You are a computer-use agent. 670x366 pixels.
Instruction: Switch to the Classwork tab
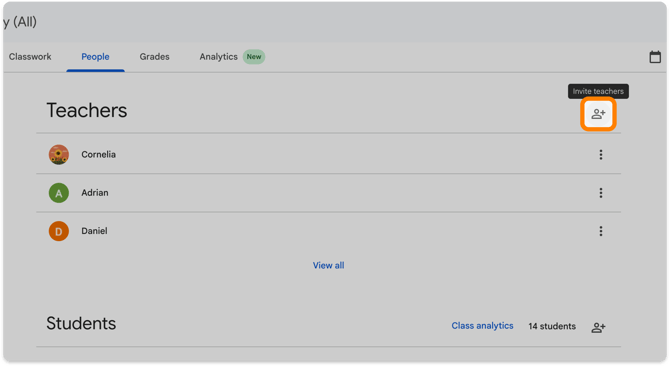(30, 57)
